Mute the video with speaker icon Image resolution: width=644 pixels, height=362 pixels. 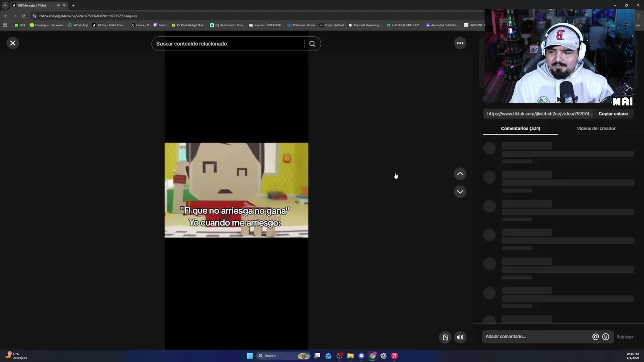point(460,337)
